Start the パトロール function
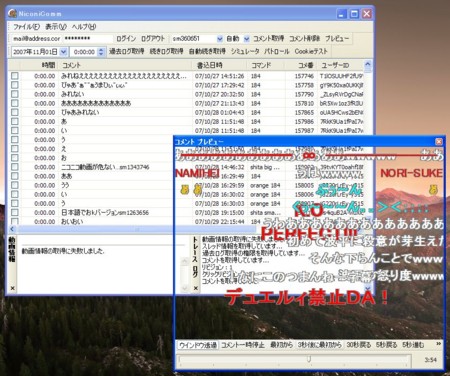 [277, 51]
